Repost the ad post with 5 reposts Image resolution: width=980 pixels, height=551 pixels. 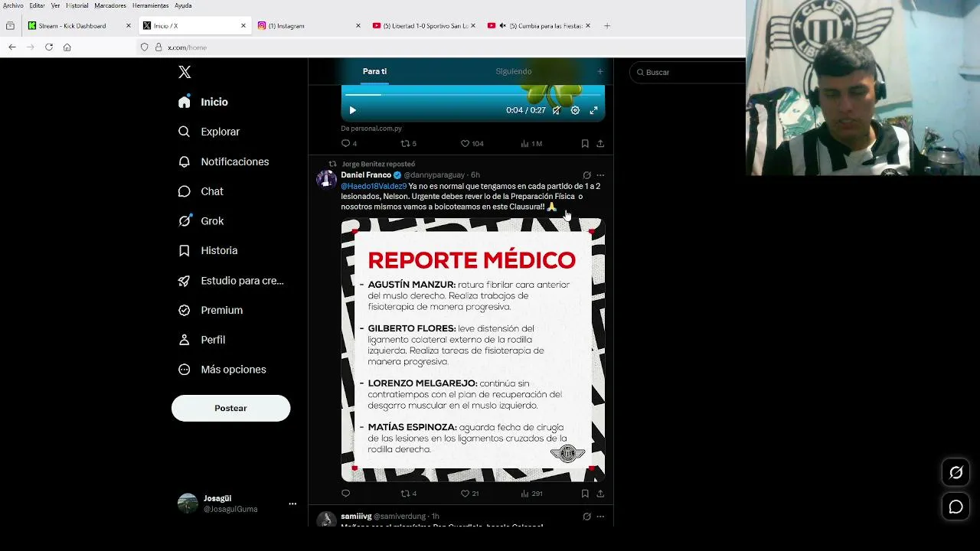pos(409,143)
